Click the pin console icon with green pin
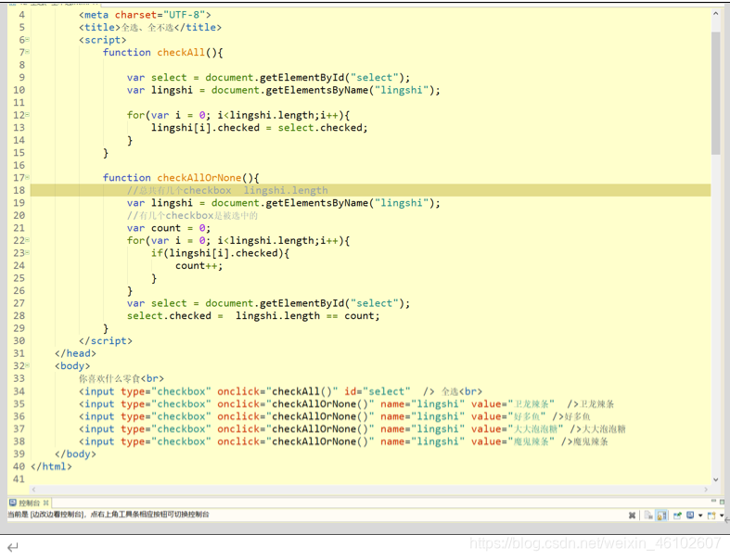 pyautogui.click(x=677, y=515)
